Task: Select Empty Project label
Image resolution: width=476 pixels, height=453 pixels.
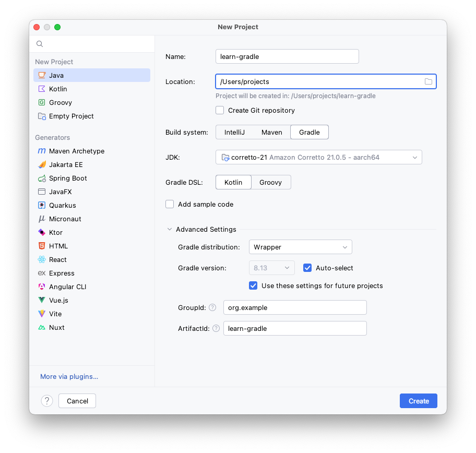Action: coord(72,116)
